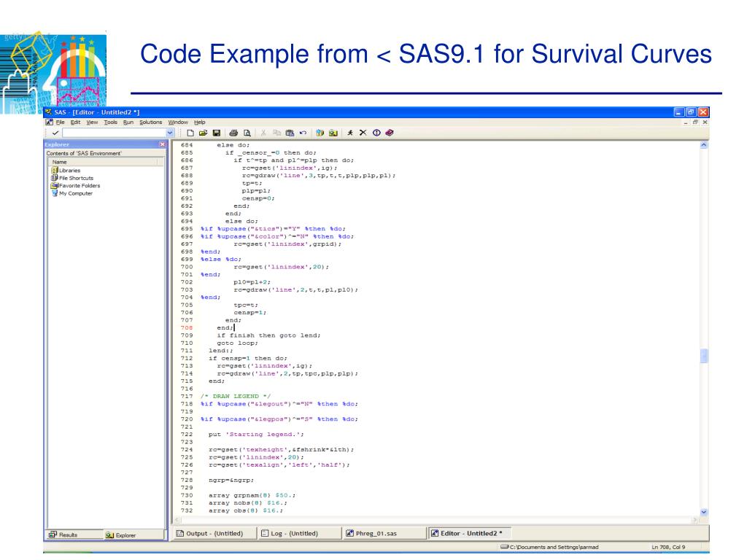This screenshot has height=560, width=747.
Task: Click editor document icon left of File menu
Action: coord(49,122)
